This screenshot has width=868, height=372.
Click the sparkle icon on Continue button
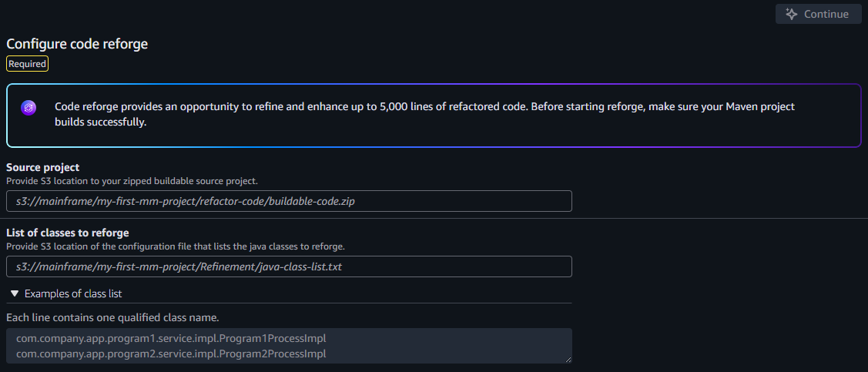coord(793,14)
